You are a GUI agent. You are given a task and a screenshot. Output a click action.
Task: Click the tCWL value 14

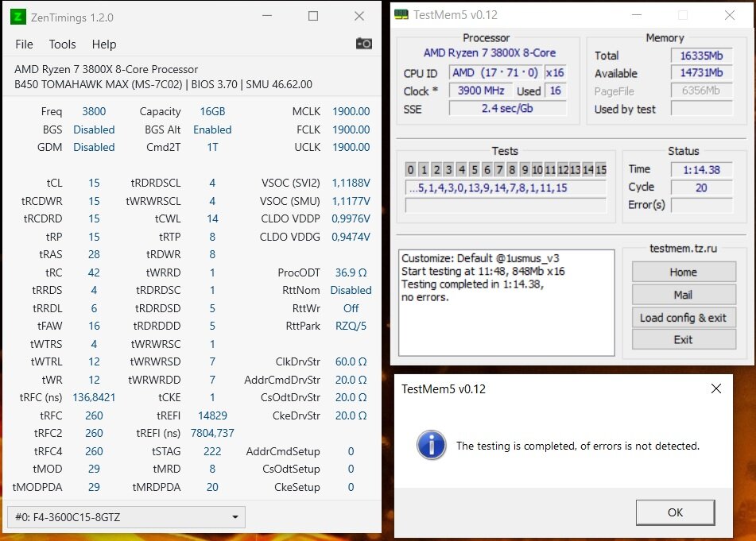[212, 218]
